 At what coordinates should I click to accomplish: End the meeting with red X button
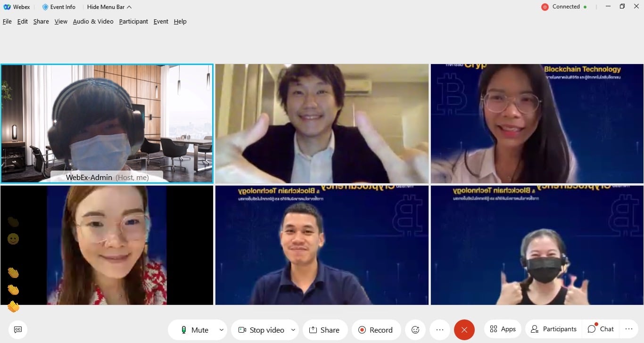tap(464, 330)
